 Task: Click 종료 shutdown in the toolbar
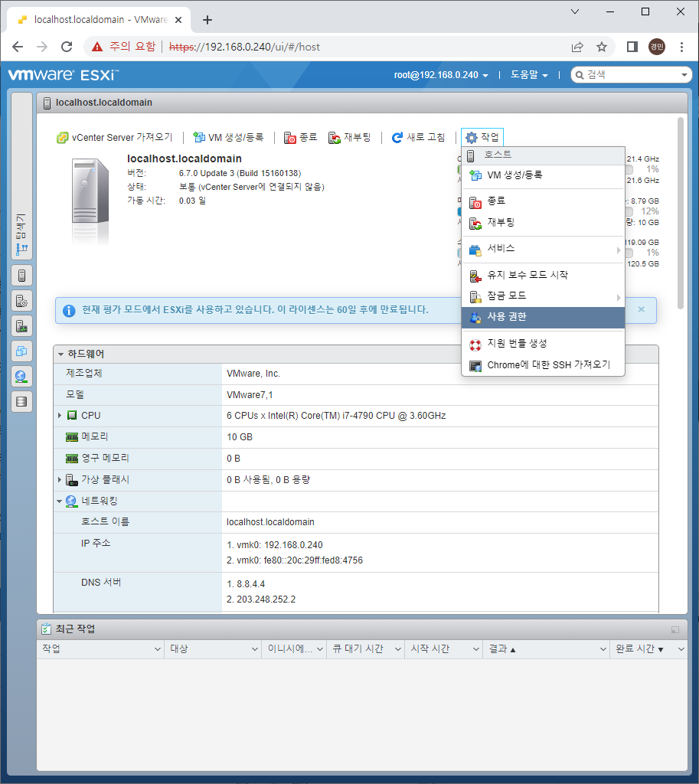(300, 138)
